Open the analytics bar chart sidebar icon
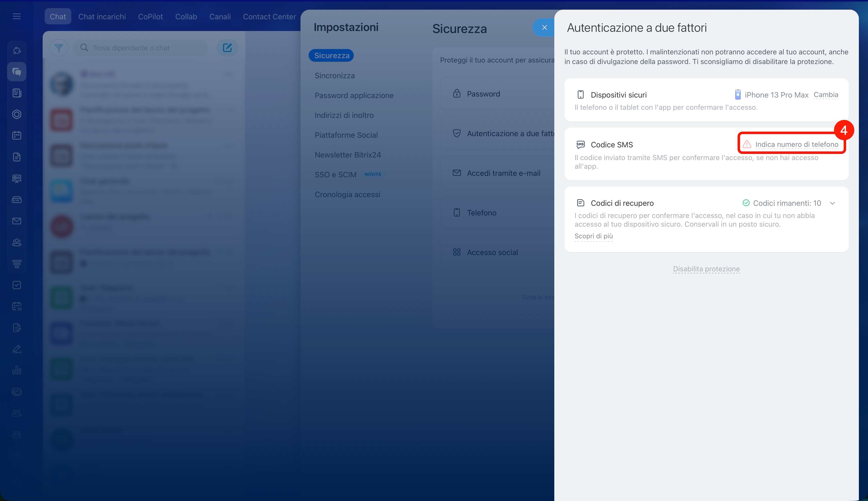Image resolution: width=868 pixels, height=501 pixels. click(x=16, y=370)
